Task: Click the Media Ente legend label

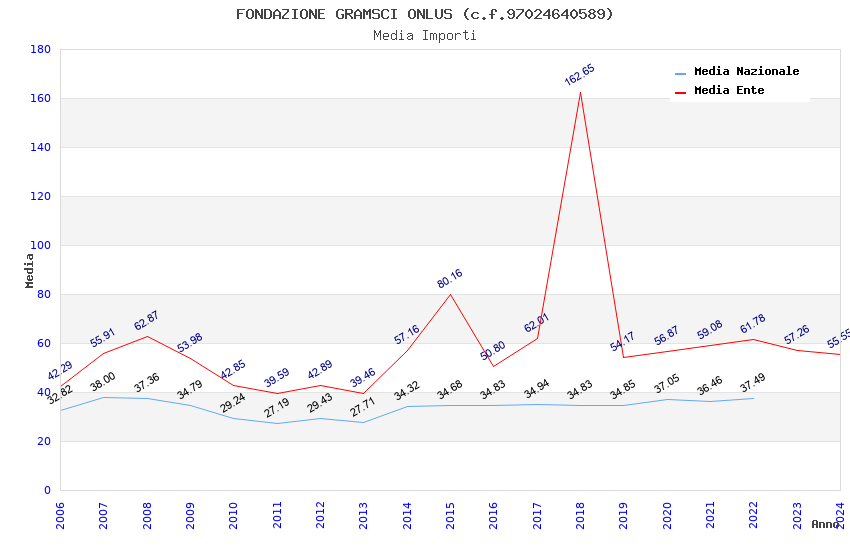Action: click(x=729, y=90)
